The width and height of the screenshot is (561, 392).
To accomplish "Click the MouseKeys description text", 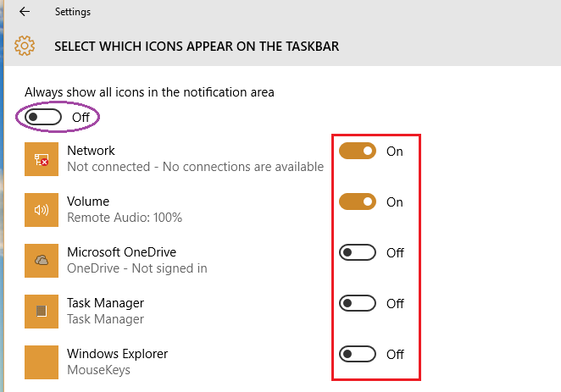I will [x=99, y=369].
